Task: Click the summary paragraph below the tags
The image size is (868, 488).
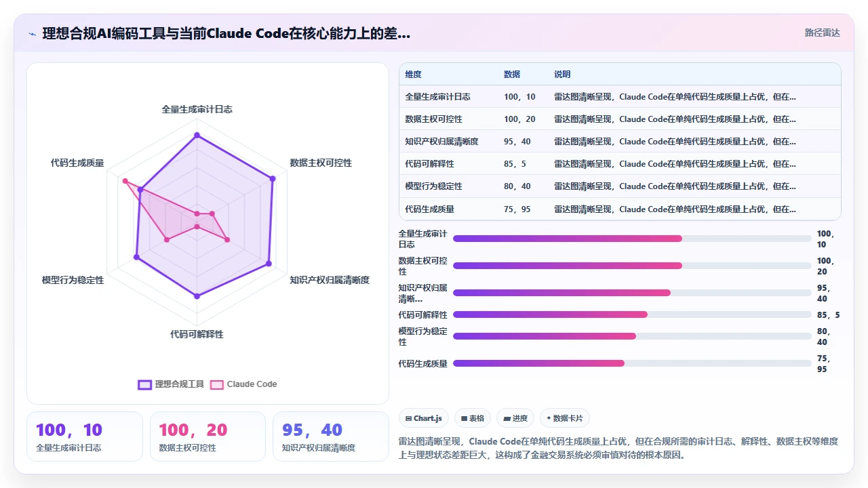Action: coord(618,448)
